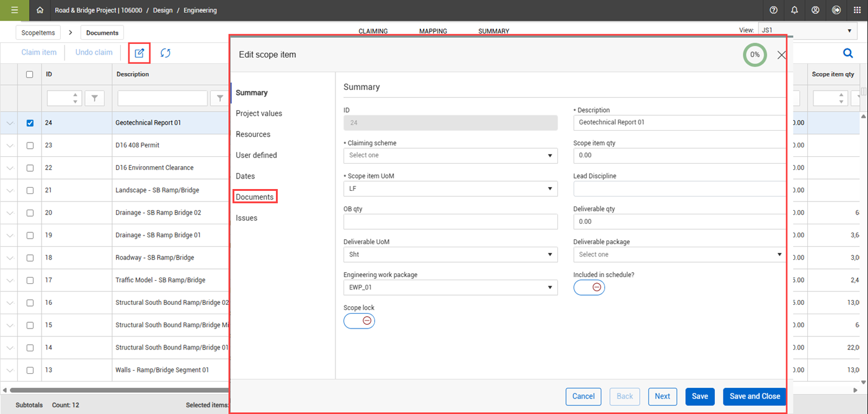868x414 pixels.
Task: Toggle the Scope lock switch
Action: pyautogui.click(x=359, y=320)
